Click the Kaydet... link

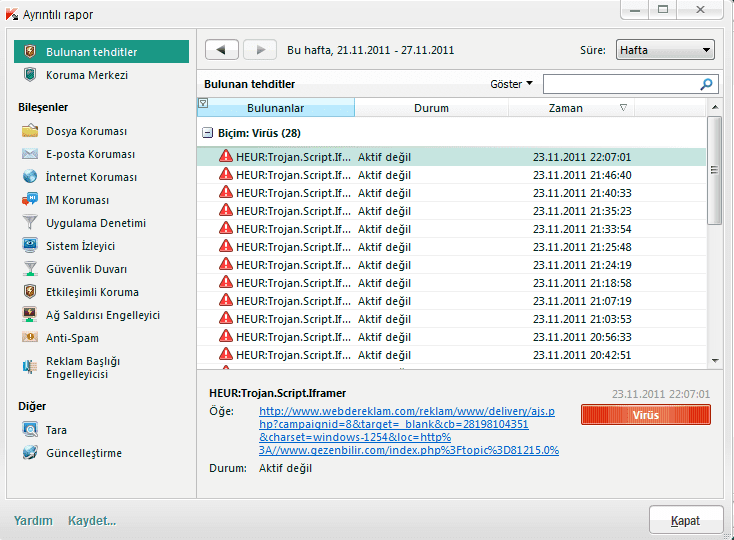pyautogui.click(x=92, y=520)
